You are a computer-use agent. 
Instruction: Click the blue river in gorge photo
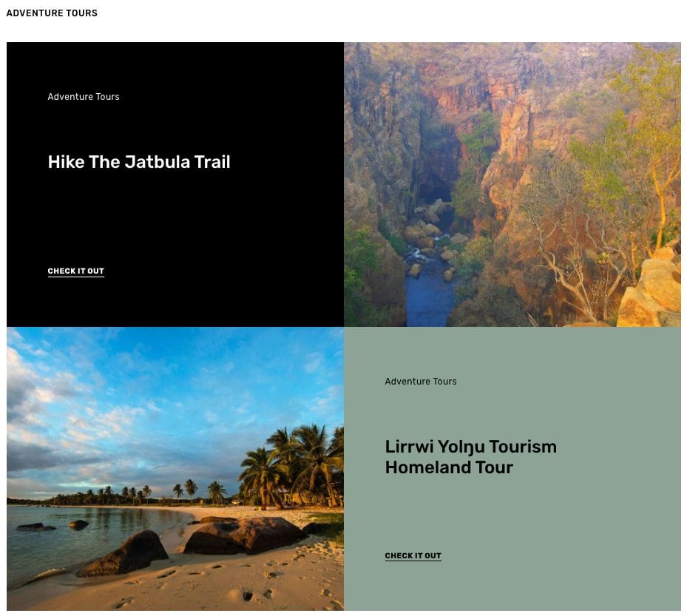[429, 295]
